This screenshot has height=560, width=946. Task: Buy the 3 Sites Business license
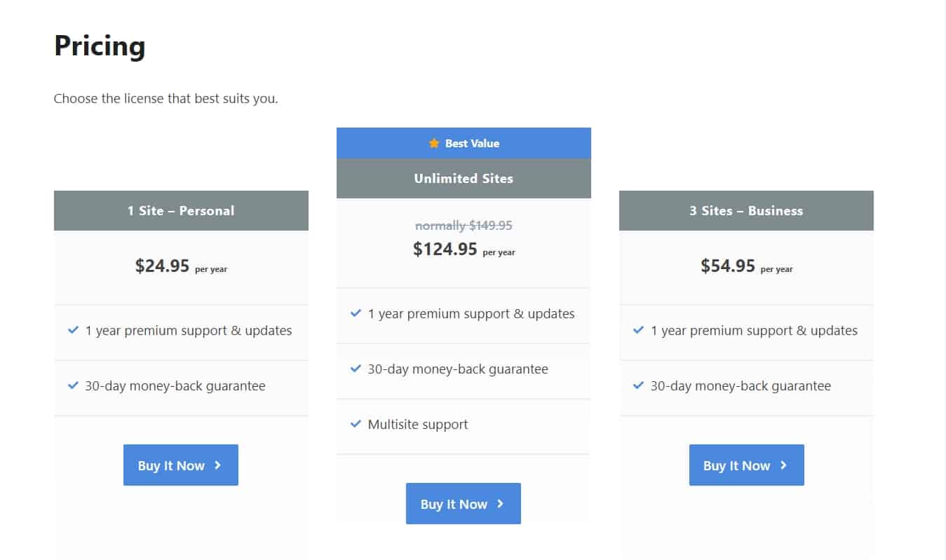point(747,465)
